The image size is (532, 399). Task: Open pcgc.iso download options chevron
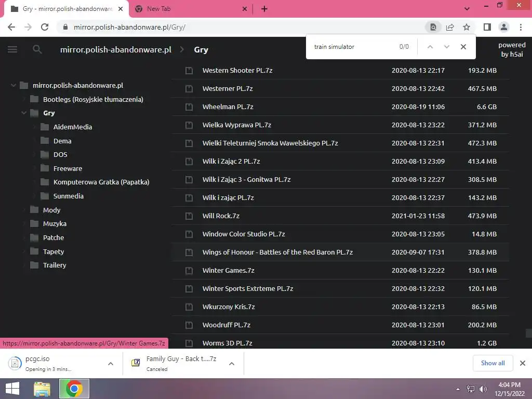[111, 364]
